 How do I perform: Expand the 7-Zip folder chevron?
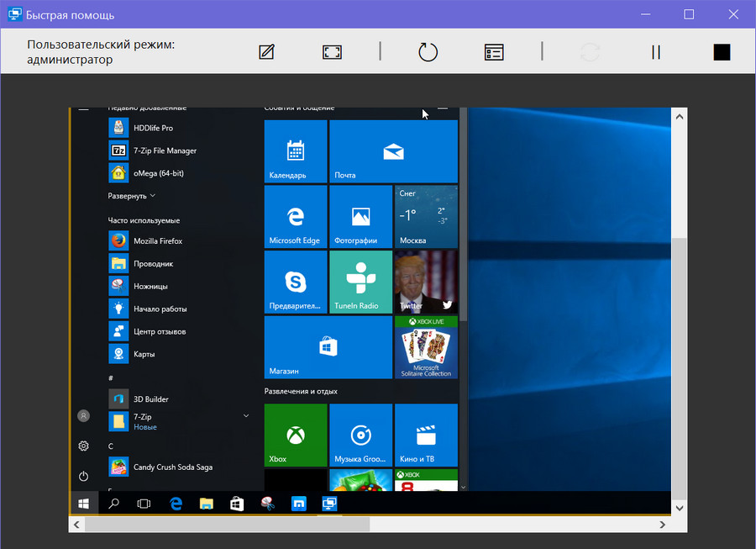246,416
